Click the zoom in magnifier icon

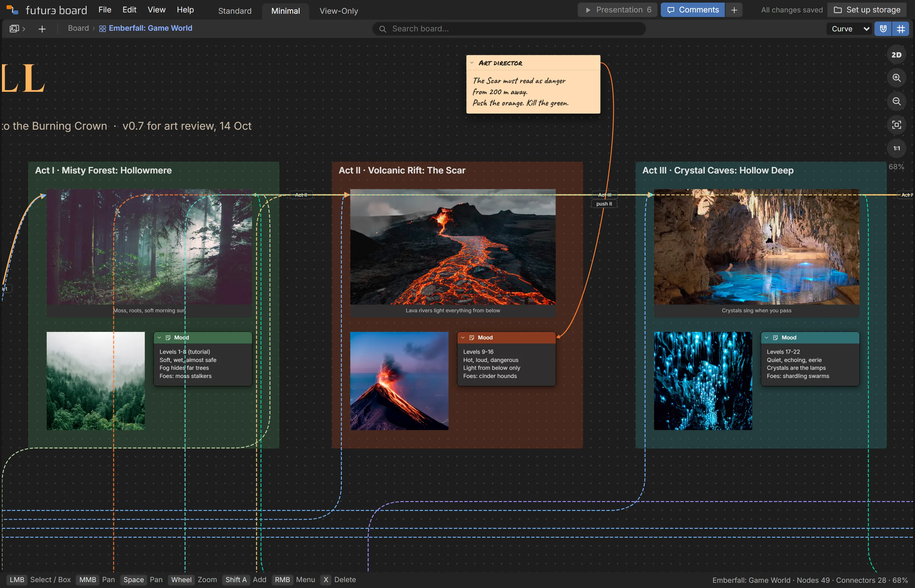tap(896, 78)
